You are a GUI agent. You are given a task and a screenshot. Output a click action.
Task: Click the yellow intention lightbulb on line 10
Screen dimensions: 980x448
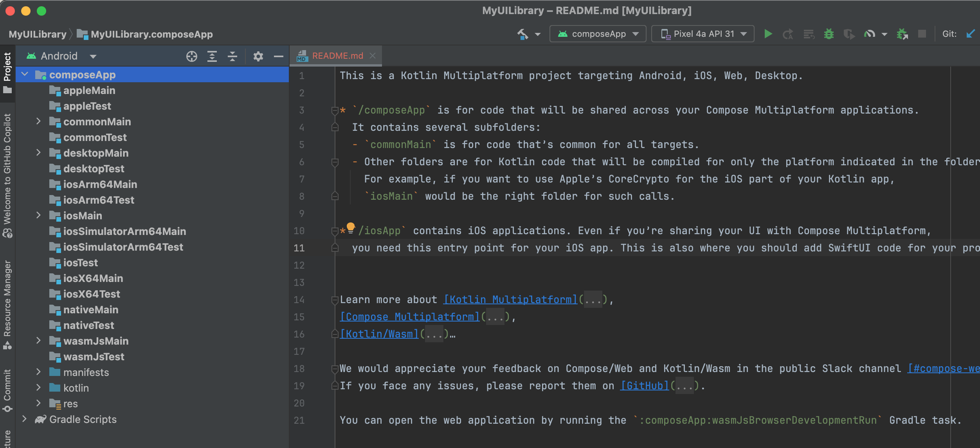point(351,228)
